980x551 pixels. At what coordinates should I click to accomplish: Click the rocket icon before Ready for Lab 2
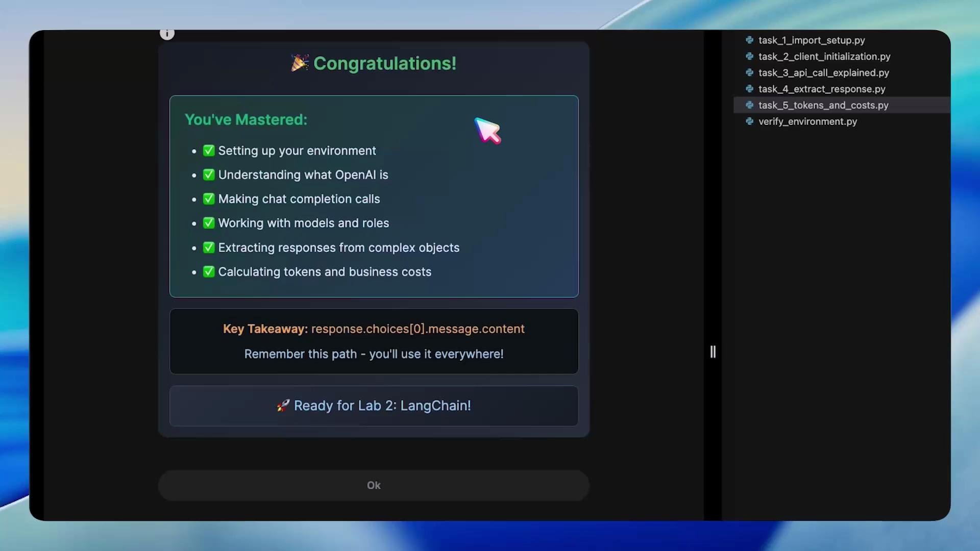(x=283, y=406)
